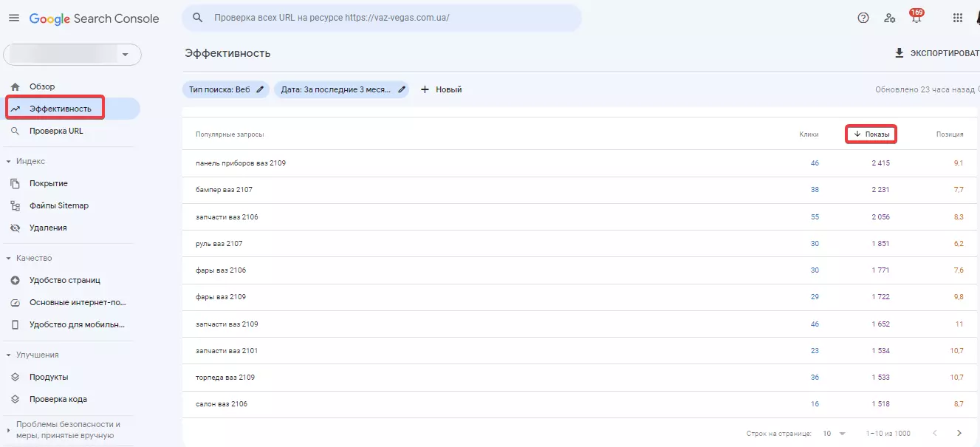Select query руль ваз 2107
Image resolution: width=980 pixels, height=447 pixels.
click(x=219, y=243)
